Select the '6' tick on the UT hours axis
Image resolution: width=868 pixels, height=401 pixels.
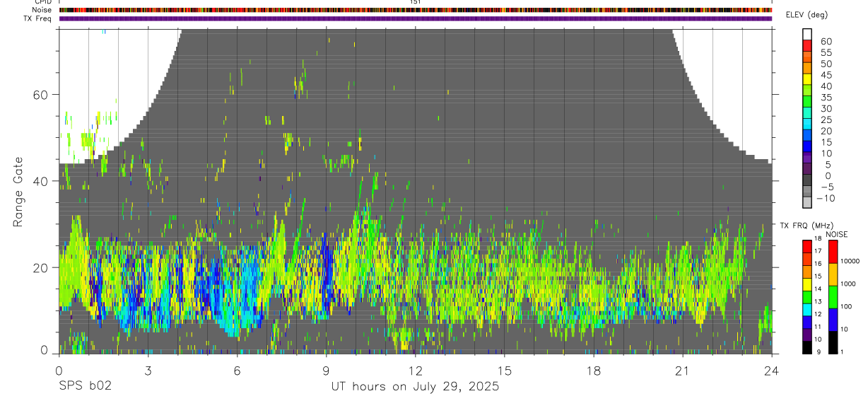coord(237,370)
